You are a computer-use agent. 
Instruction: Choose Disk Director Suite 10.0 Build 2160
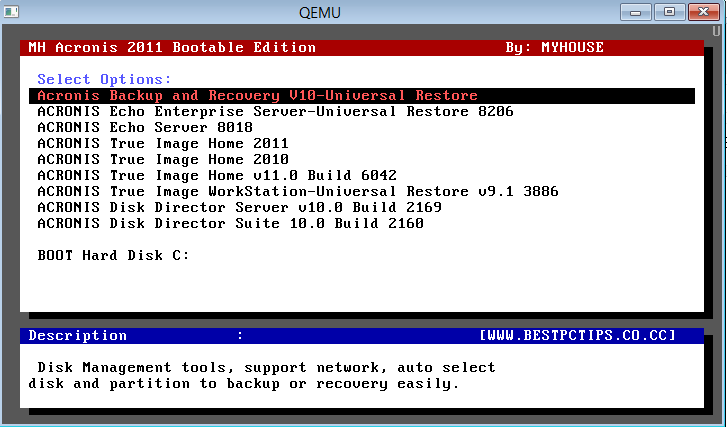pos(230,223)
